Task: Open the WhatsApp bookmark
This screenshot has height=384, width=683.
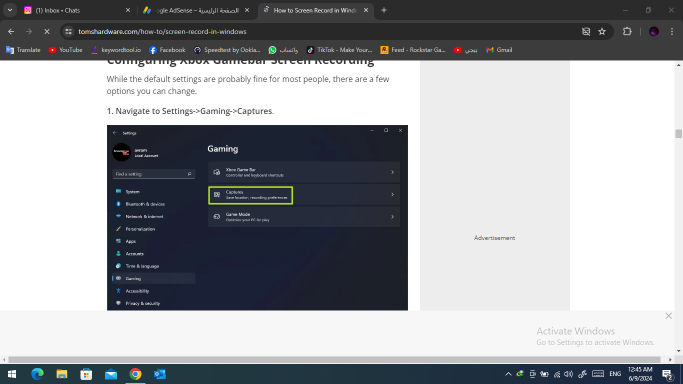Action: (283, 50)
